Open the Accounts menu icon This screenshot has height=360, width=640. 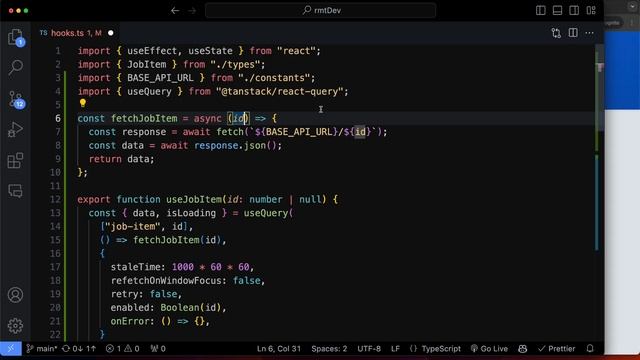pyautogui.click(x=16, y=295)
